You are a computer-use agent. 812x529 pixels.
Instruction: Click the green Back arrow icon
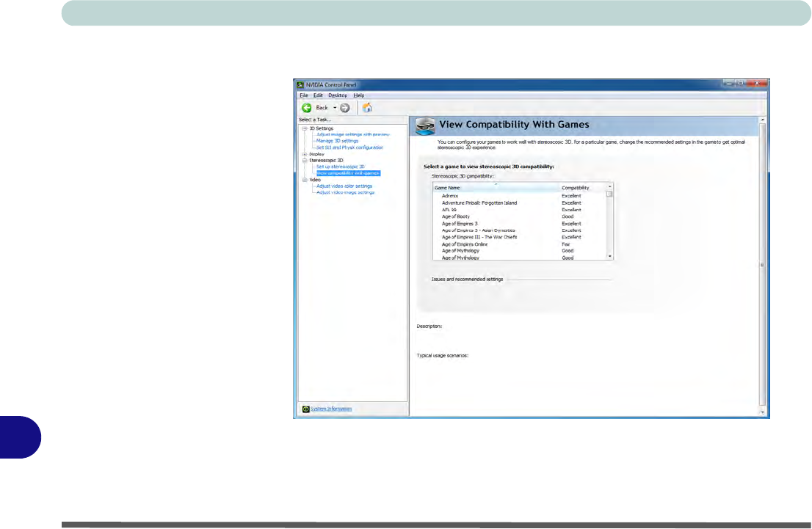coord(307,108)
